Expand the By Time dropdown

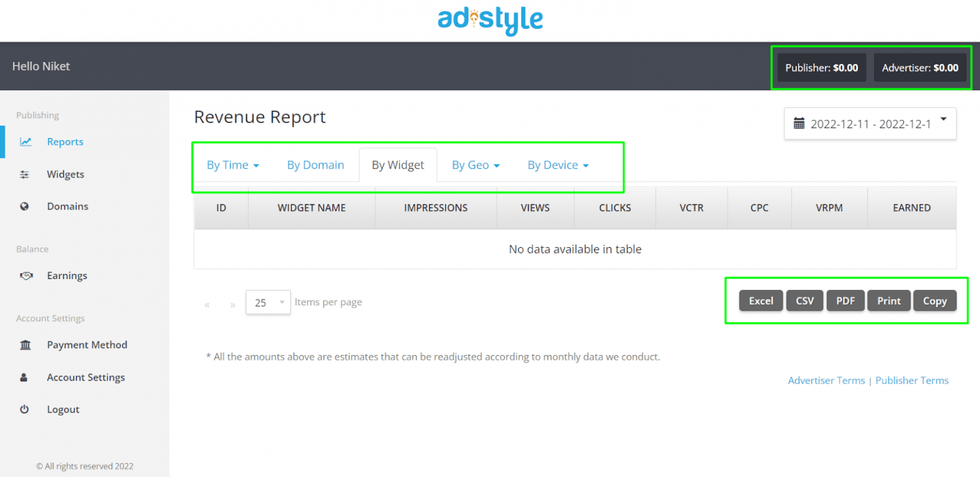tap(233, 165)
